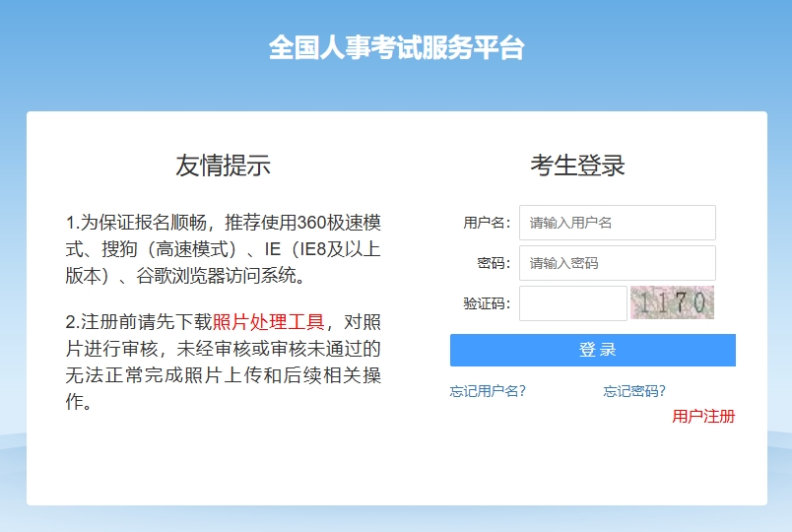Click the 用户名 username input field
This screenshot has width=792, height=532.
[617, 223]
